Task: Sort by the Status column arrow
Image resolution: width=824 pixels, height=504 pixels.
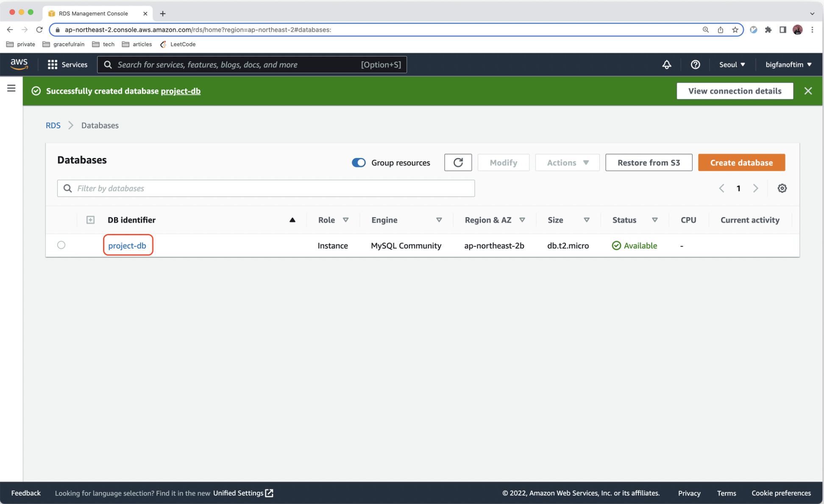Action: 654,220
